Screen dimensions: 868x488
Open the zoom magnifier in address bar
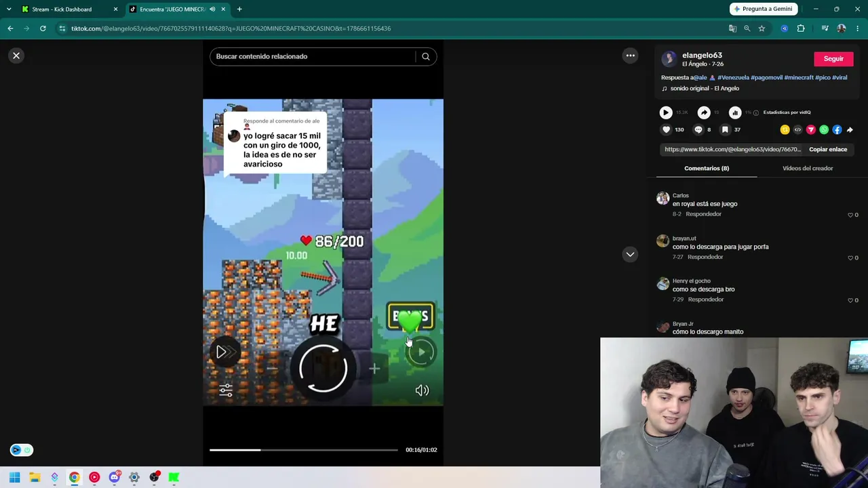[x=747, y=28]
